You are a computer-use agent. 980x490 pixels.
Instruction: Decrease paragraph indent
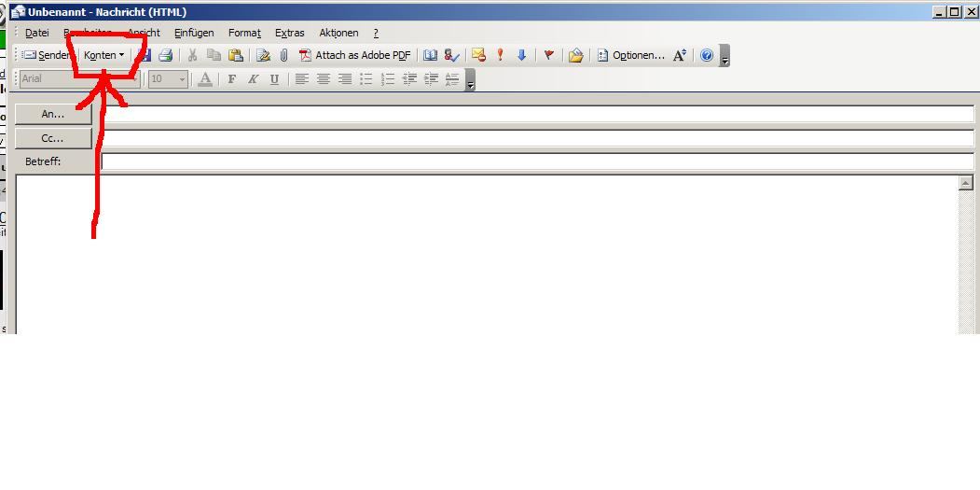tap(409, 78)
